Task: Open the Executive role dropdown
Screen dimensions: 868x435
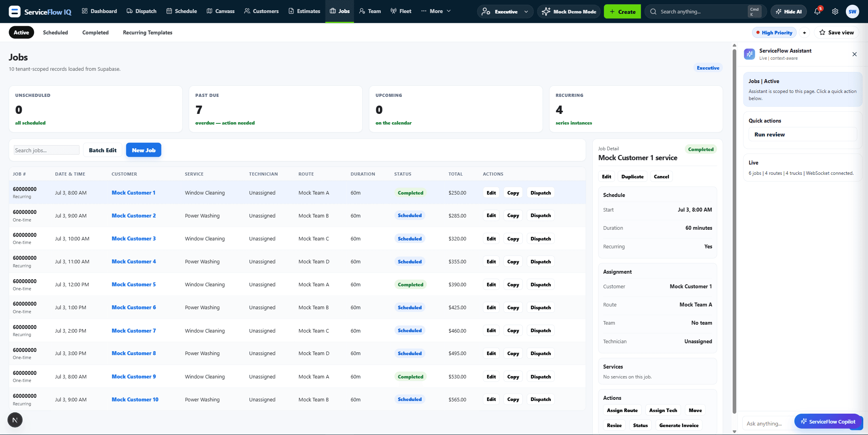Action: (505, 11)
